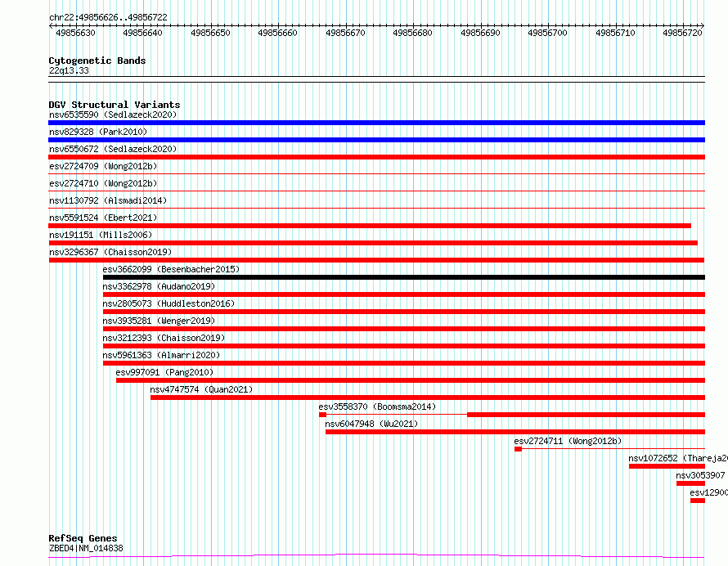Image resolution: width=728 pixels, height=566 pixels.
Task: Click the blue bar of nsv6535590
Action: coord(376,123)
